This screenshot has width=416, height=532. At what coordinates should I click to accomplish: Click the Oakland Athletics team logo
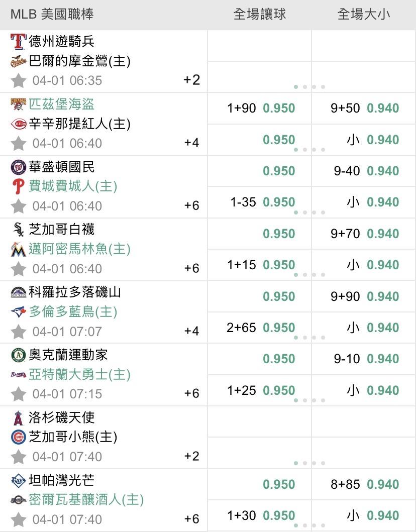18,355
